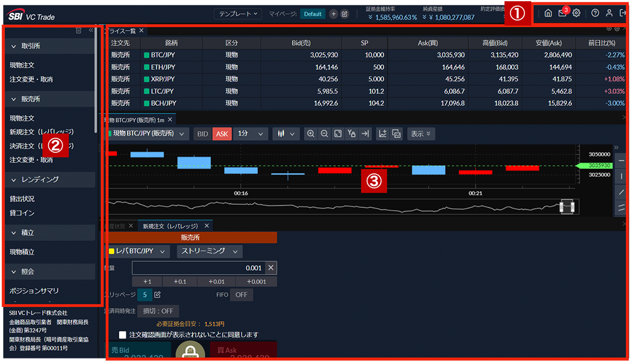This screenshot has height=364, width=632.
Task: Check the skip order confirmation agreement box
Action: coord(123,335)
